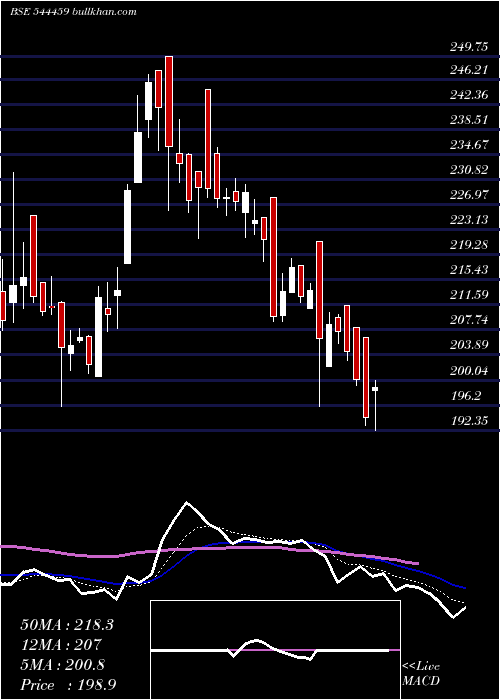This screenshot has width=500, height=700.
Task: Click the 207.74 price label
Action: tap(469, 320)
